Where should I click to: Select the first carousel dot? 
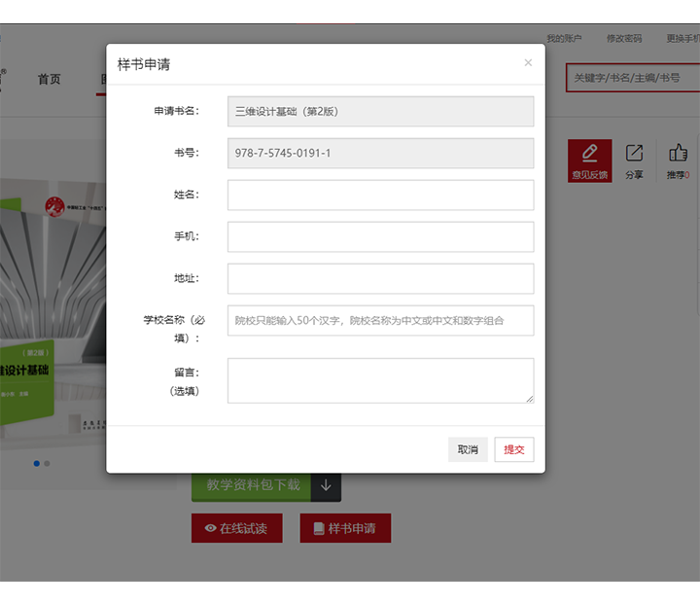[37, 463]
